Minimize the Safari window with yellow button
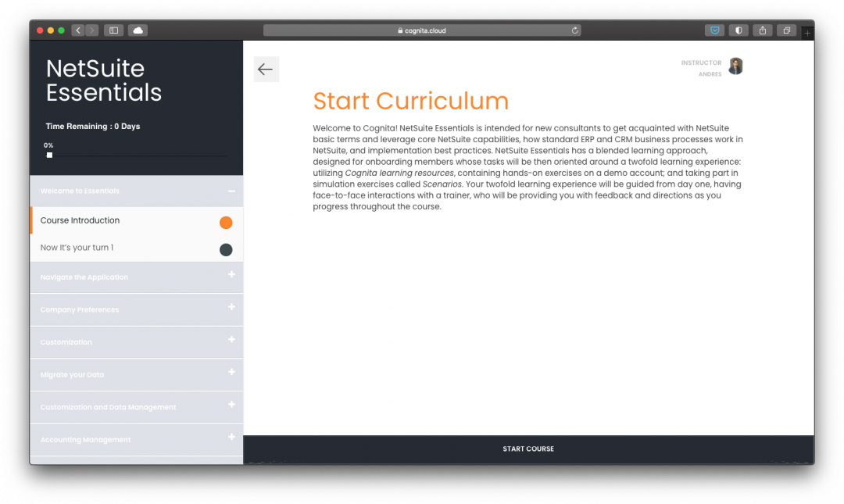 coord(51,30)
